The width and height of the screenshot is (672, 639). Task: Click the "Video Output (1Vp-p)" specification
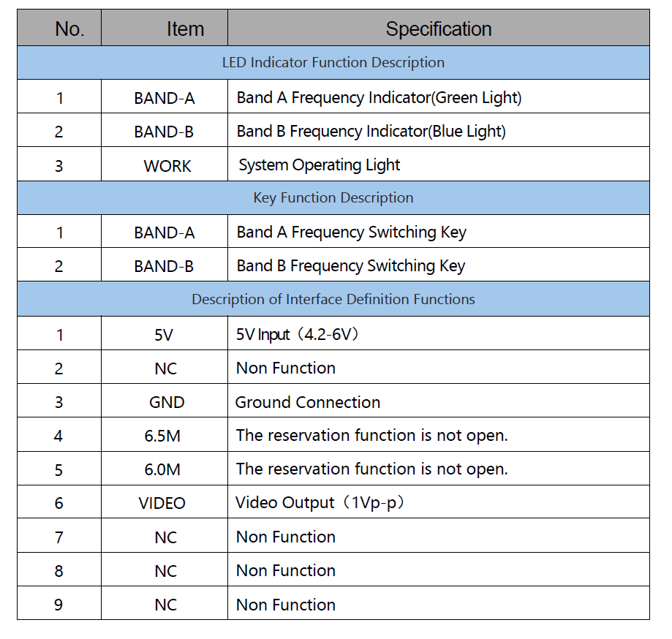(320, 504)
